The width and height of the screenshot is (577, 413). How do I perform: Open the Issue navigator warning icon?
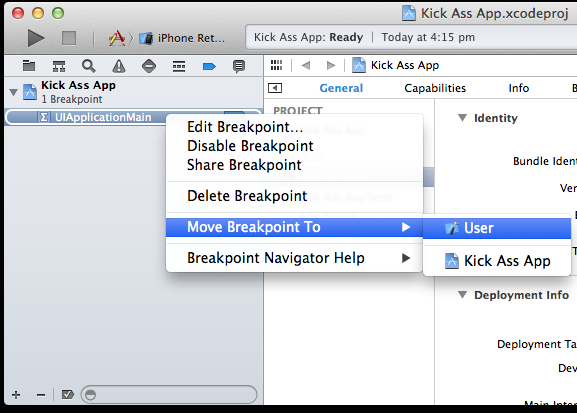pos(119,66)
